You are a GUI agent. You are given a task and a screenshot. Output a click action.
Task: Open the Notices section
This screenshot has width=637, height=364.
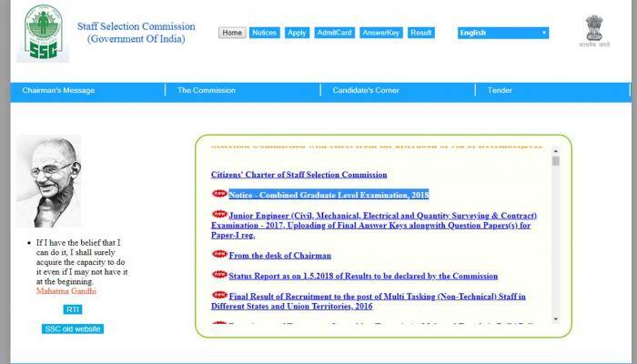click(x=265, y=33)
